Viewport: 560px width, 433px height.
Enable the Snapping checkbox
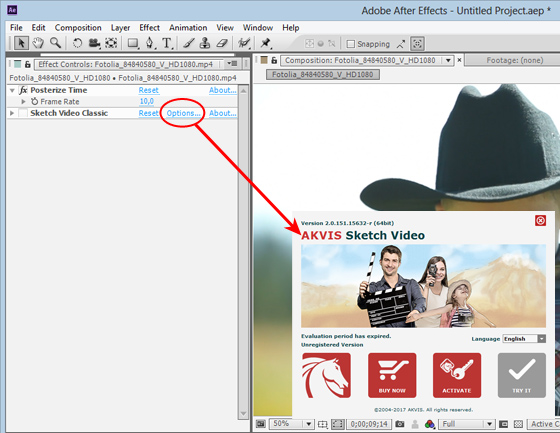pyautogui.click(x=351, y=44)
